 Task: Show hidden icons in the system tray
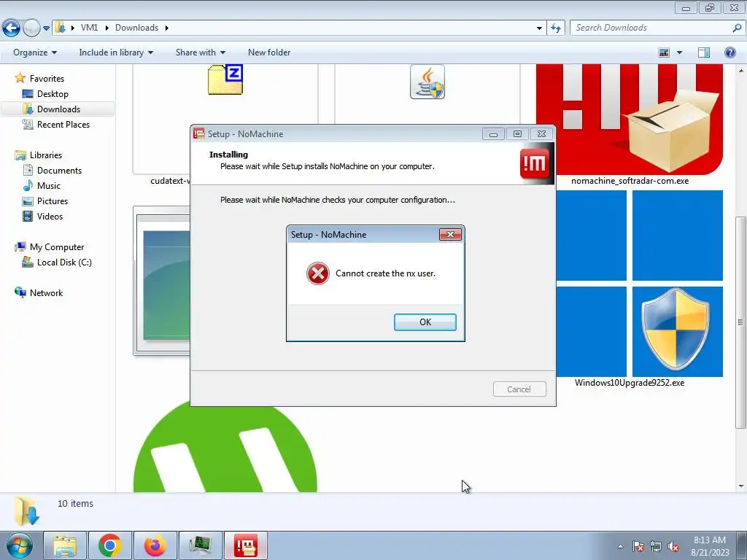620,546
